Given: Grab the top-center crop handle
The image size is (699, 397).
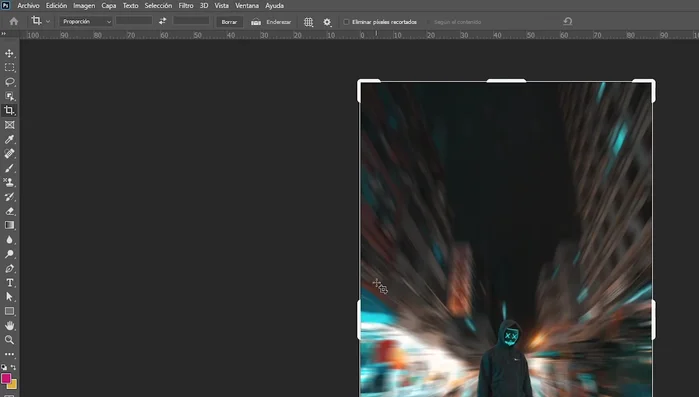Looking at the screenshot, I should click(x=506, y=81).
